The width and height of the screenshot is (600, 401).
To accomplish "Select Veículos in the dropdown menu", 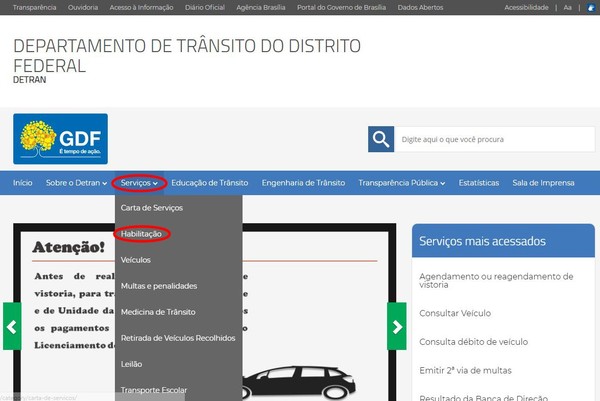I will point(136,260).
